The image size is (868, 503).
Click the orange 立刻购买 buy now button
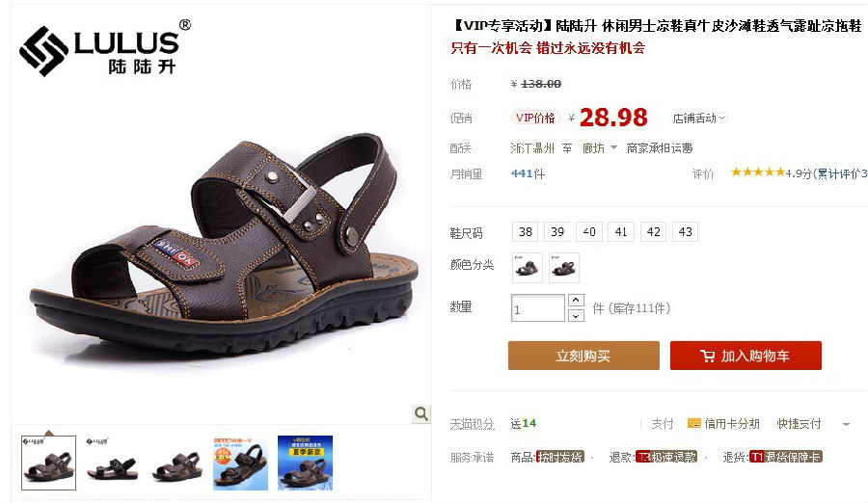pyautogui.click(x=583, y=356)
